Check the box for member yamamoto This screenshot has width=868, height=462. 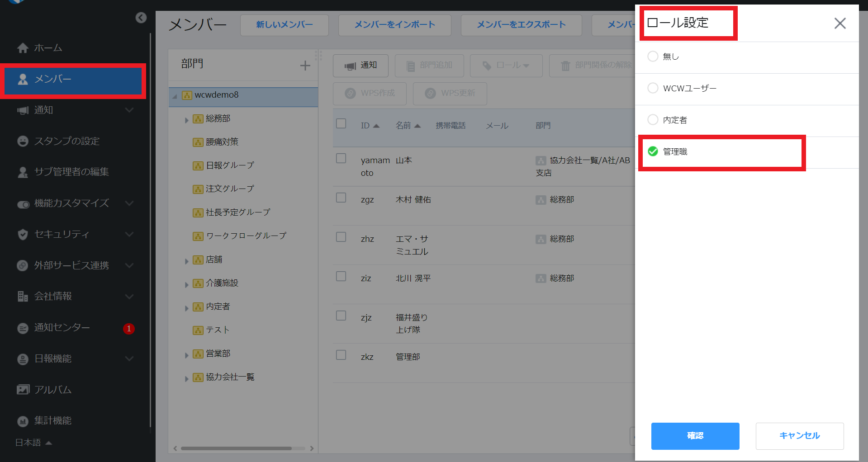(341, 158)
